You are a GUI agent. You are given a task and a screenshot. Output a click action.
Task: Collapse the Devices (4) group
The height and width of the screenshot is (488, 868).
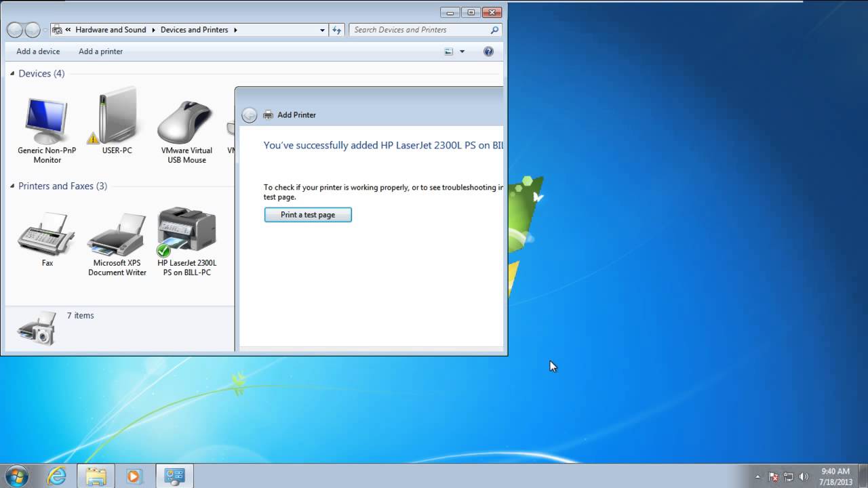click(12, 73)
